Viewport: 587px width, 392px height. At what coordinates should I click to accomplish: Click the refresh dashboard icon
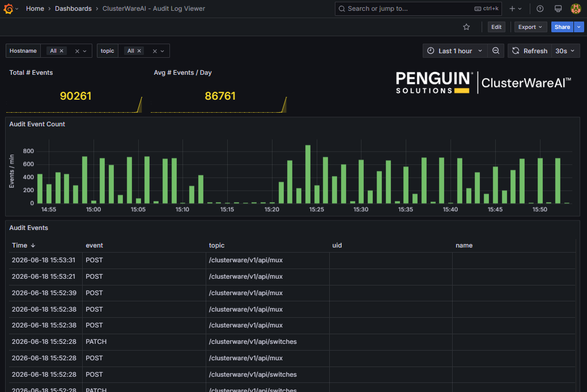516,51
